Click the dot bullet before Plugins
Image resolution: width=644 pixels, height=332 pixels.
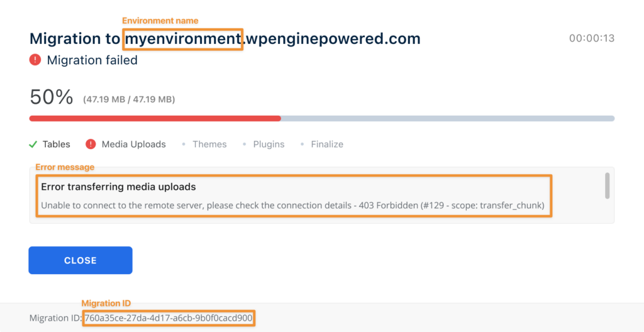click(244, 144)
